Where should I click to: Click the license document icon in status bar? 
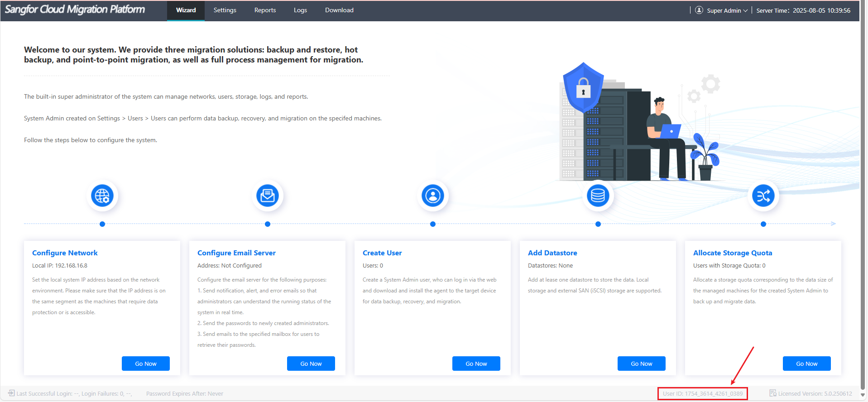773,393
